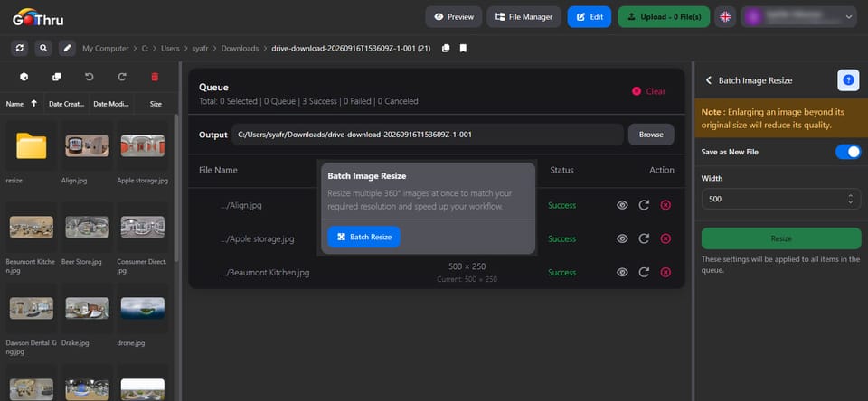Change language with the UK flag icon

(x=725, y=17)
